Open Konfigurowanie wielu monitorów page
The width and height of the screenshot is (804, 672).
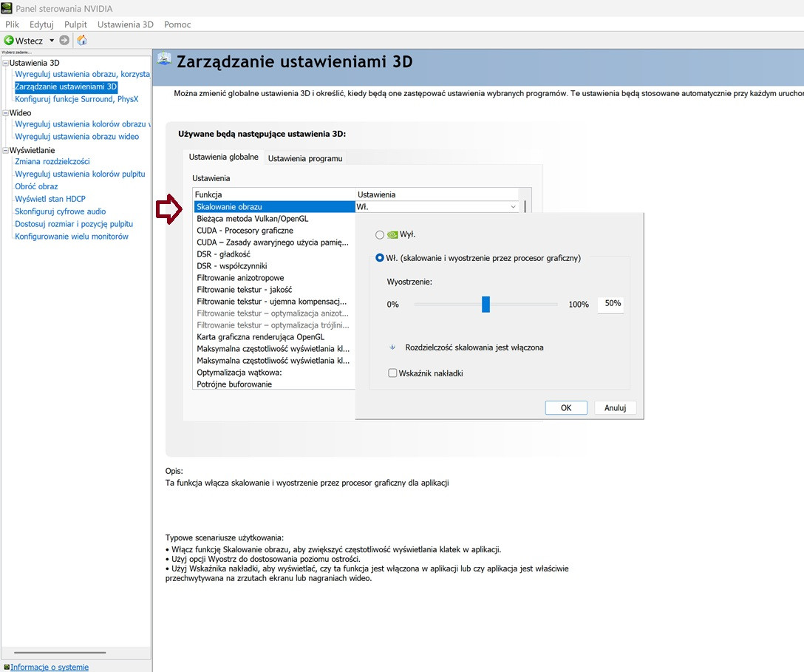pyautogui.click(x=72, y=237)
